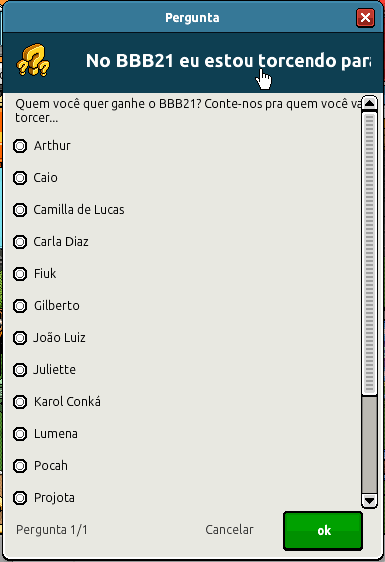This screenshot has height=562, width=385.
Task: Click the striped scrollbar thumb
Action: coord(369,253)
